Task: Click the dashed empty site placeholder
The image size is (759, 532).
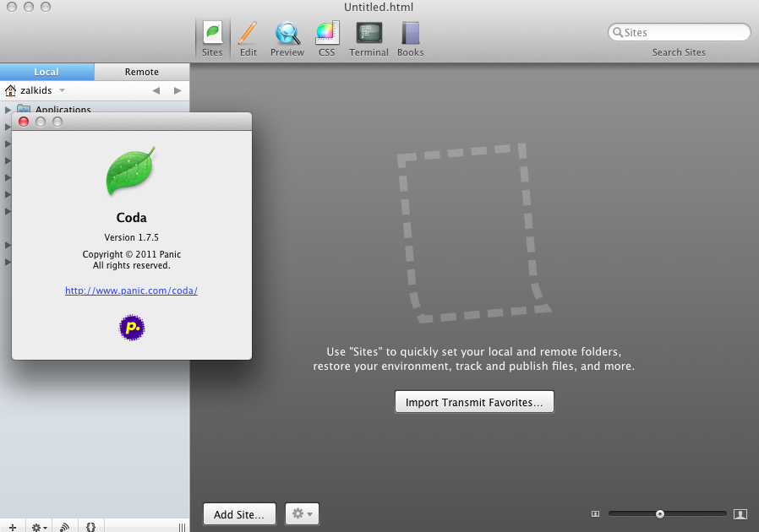Action: click(473, 232)
